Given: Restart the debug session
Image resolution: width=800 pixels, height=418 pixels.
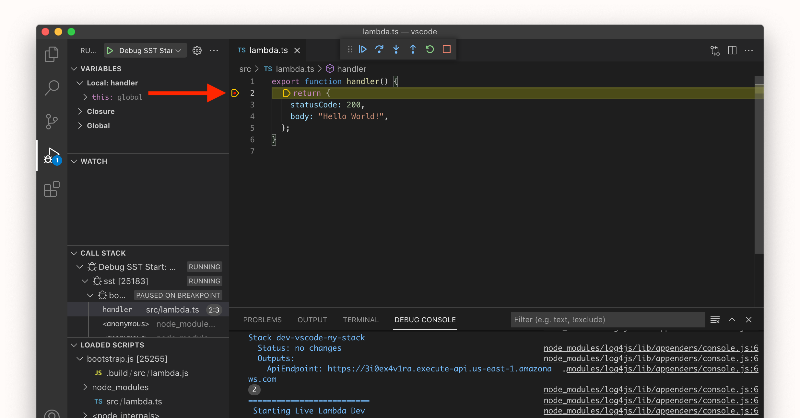Looking at the screenshot, I should point(430,50).
